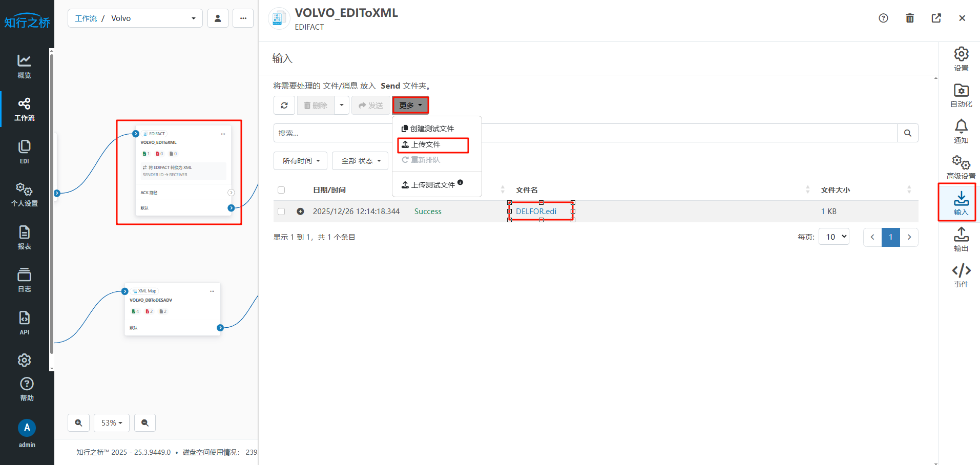
Task: Open the 事件 events code panel
Action: pyautogui.click(x=961, y=275)
